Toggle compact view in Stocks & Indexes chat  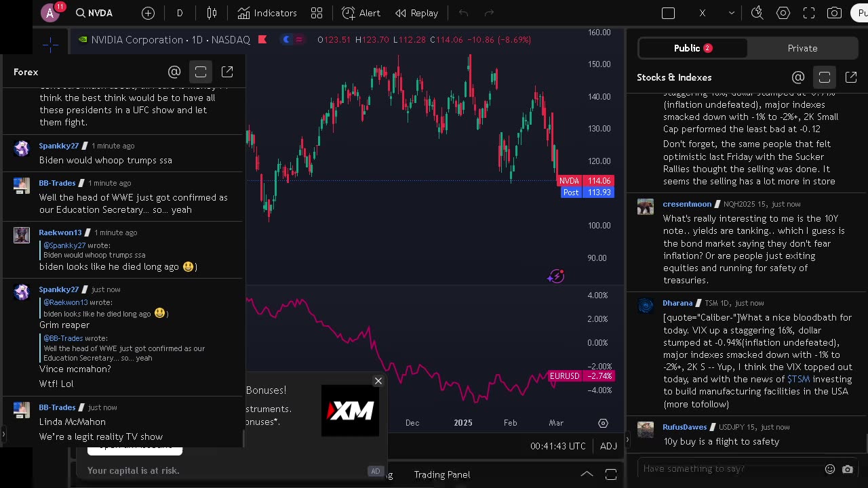pyautogui.click(x=825, y=77)
